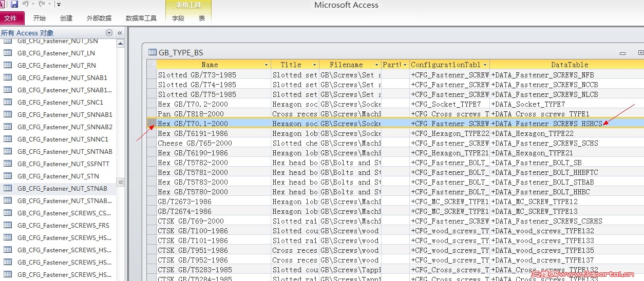The height and width of the screenshot is (281, 644).
Task: Switch to the 数据库工具 ribbon tab
Action: pos(141,18)
